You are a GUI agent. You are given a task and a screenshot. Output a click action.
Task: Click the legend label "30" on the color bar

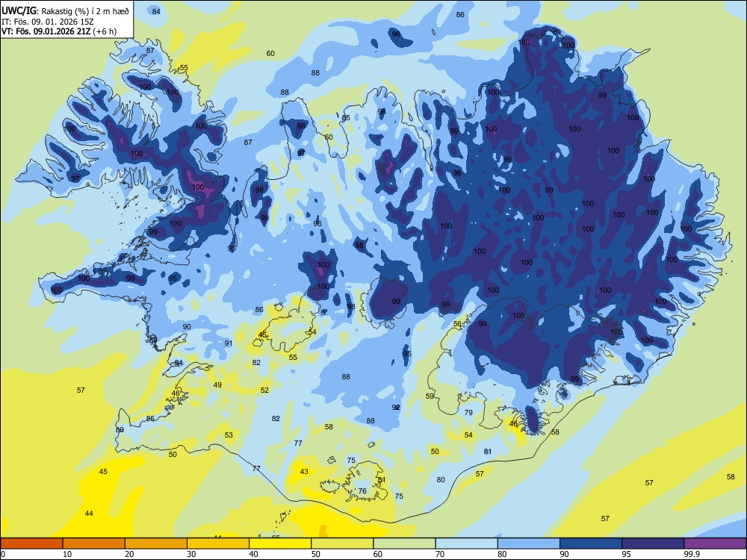pyautogui.click(x=191, y=554)
